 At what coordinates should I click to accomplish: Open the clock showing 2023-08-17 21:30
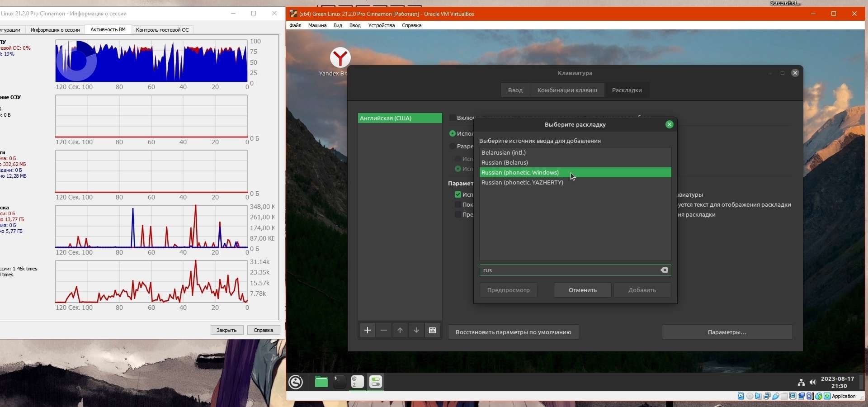pyautogui.click(x=838, y=382)
